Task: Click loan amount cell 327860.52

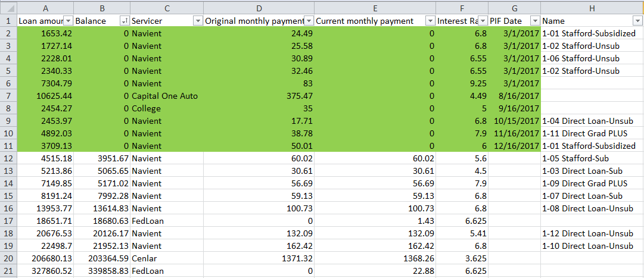Action: [46, 271]
